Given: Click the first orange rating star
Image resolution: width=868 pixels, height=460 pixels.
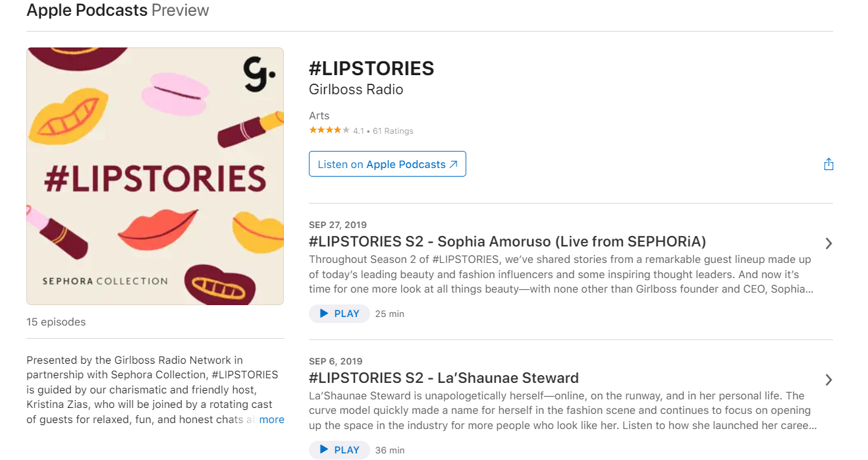Looking at the screenshot, I should (x=312, y=130).
